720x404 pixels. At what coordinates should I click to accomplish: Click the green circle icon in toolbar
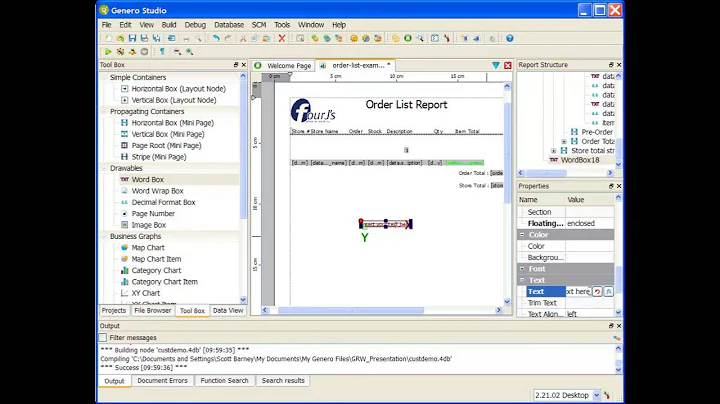[x=408, y=39]
